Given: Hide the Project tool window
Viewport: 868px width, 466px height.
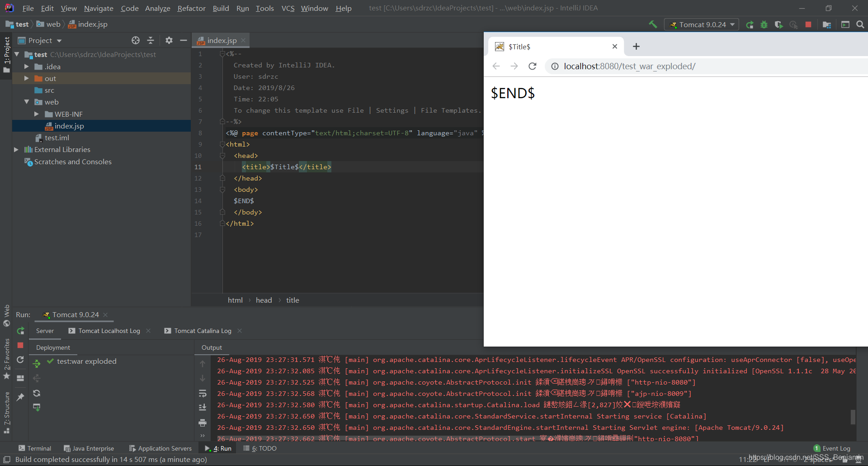Looking at the screenshot, I should click(184, 40).
